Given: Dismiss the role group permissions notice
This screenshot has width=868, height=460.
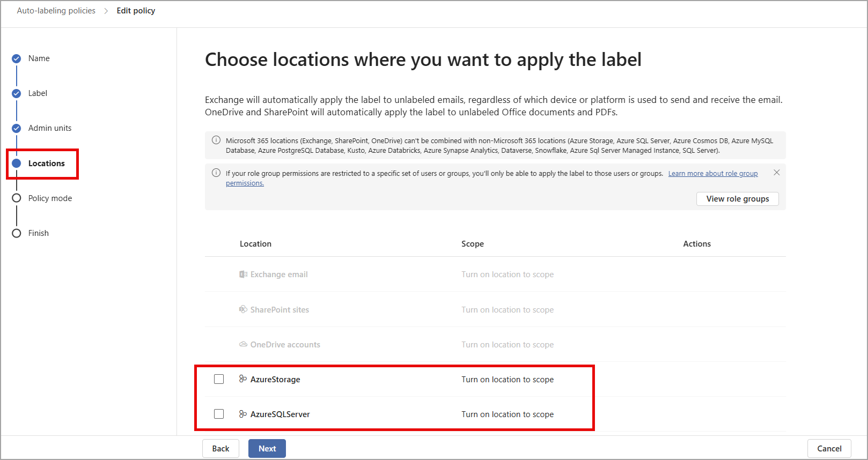Looking at the screenshot, I should click(x=776, y=173).
